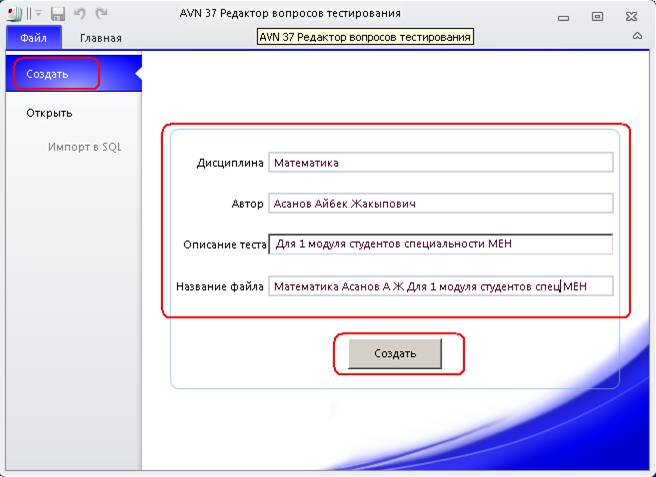Click the Дисциплина label
Viewport: 656px width, 477px height.
coord(230,163)
